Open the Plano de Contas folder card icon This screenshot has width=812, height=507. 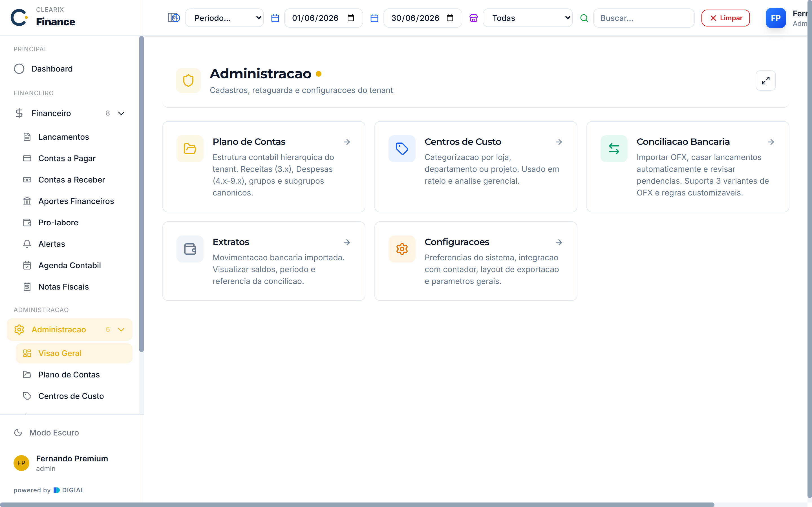coord(190,148)
